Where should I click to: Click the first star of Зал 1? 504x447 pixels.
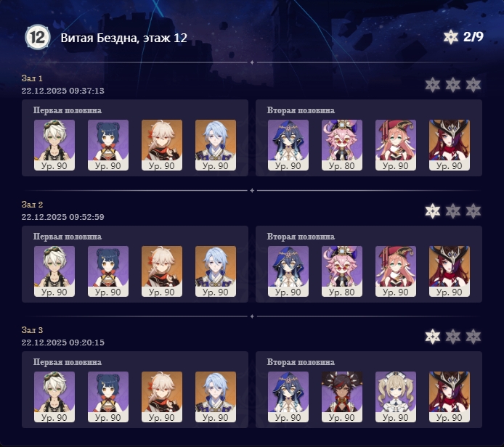pyautogui.click(x=433, y=85)
